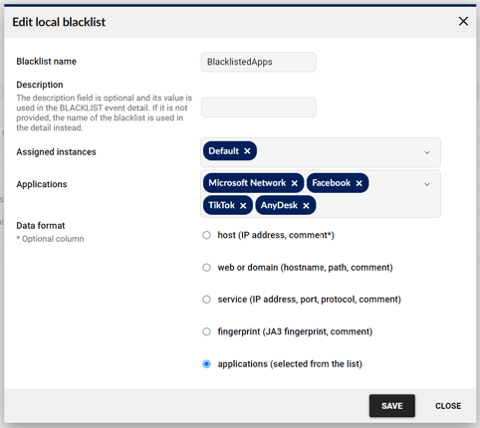The image size is (480, 428).
Task: Remove the AnyDesk application tag
Action: click(x=306, y=206)
